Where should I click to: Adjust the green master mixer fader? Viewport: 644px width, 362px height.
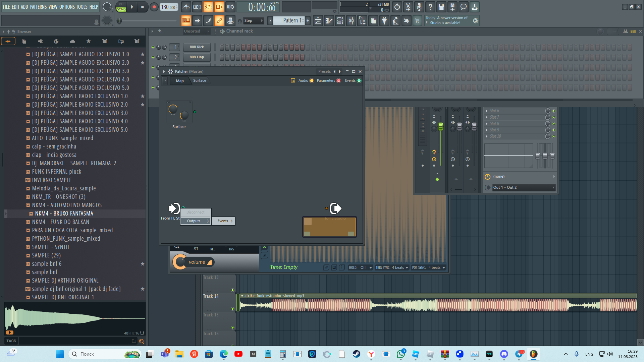point(441,127)
